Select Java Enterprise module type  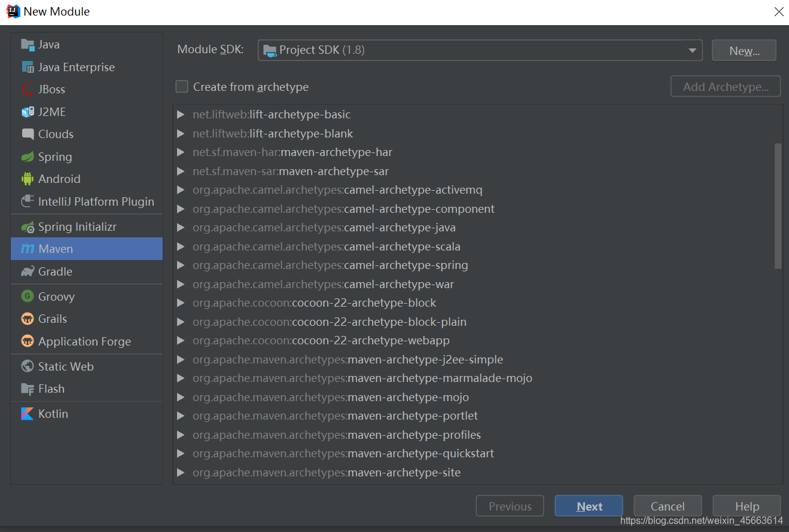click(87, 67)
